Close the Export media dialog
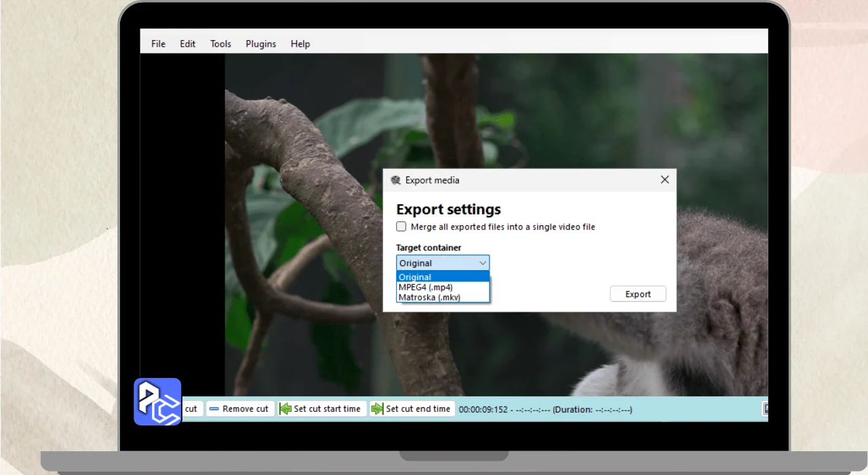Viewport: 868px width, 475px height. [x=665, y=180]
